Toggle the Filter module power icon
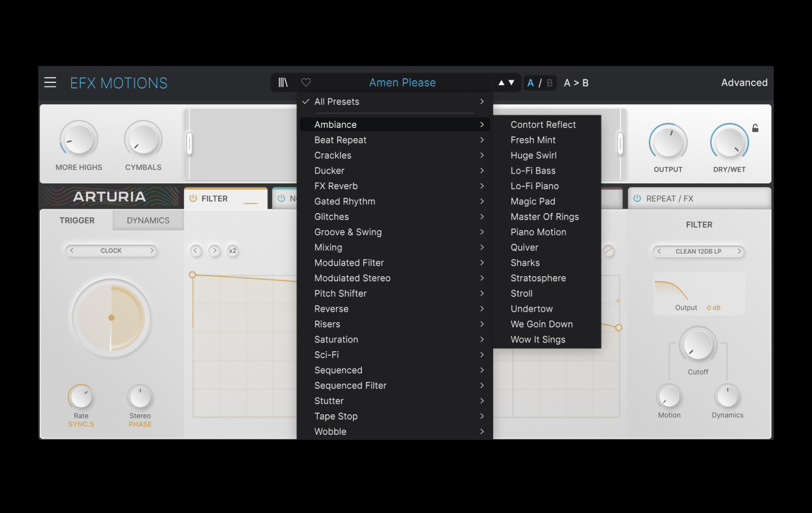 coord(193,198)
